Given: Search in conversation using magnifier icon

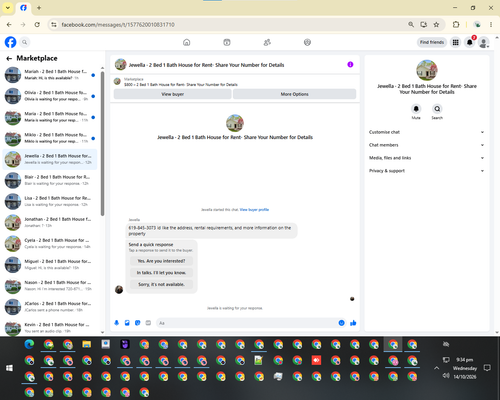Looking at the screenshot, I should click(437, 109).
